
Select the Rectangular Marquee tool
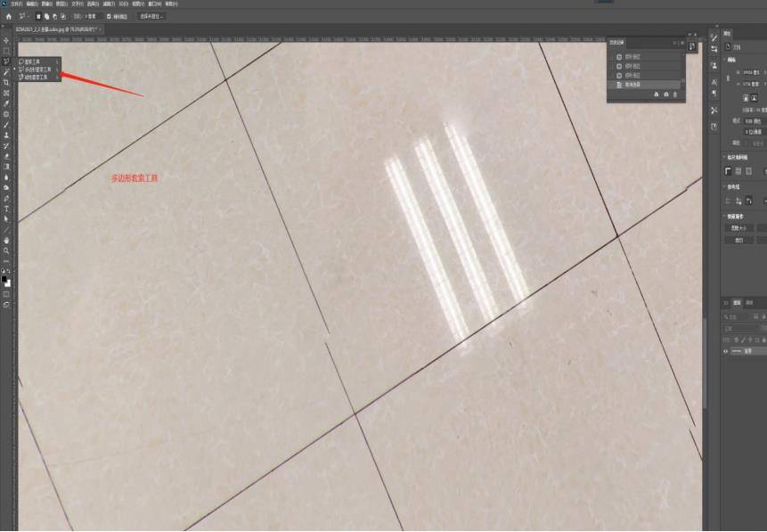[x=6, y=51]
